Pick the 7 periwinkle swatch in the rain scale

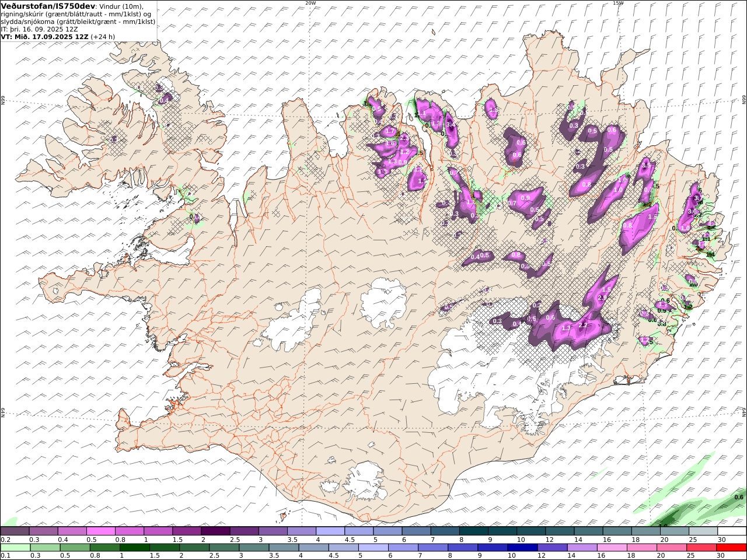point(432,548)
